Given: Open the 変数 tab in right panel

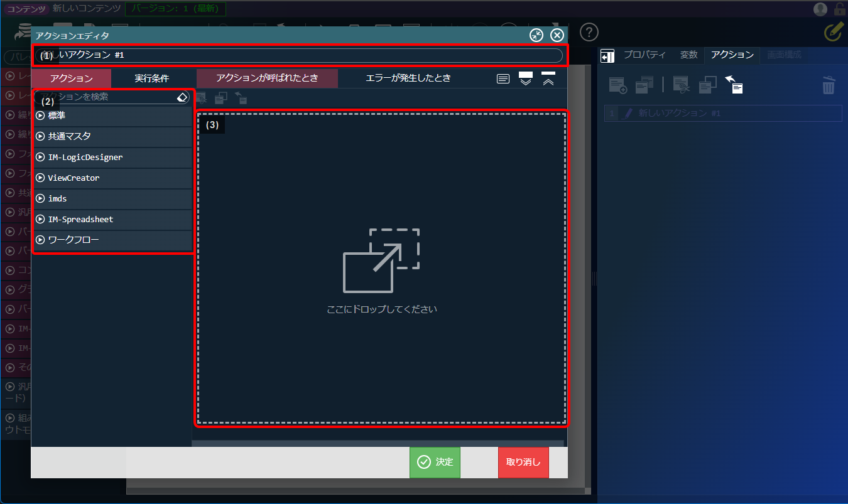Looking at the screenshot, I should coord(689,55).
